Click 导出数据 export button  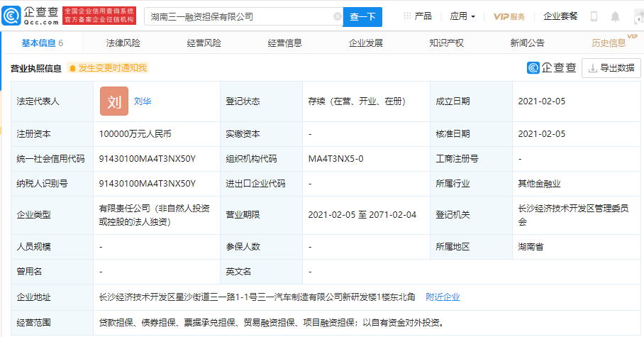click(x=611, y=68)
